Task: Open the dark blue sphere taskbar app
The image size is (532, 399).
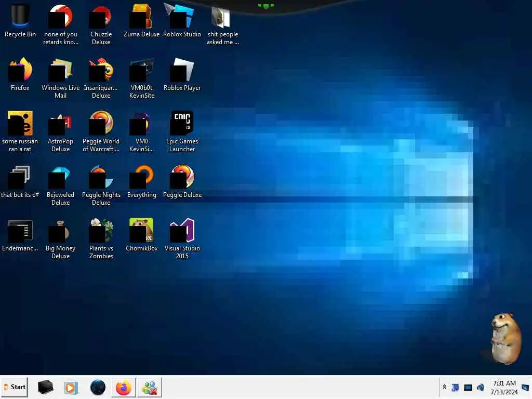Action: [98, 388]
